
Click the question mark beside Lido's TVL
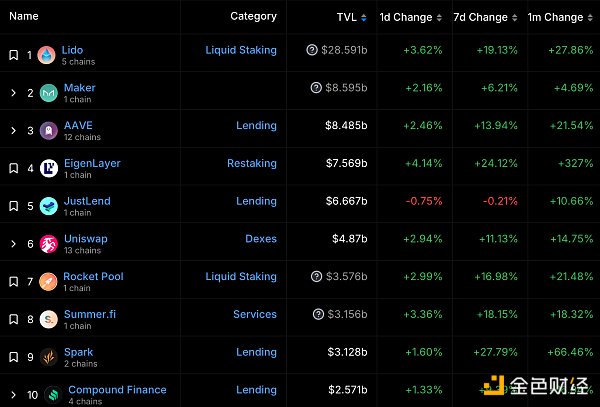313,50
